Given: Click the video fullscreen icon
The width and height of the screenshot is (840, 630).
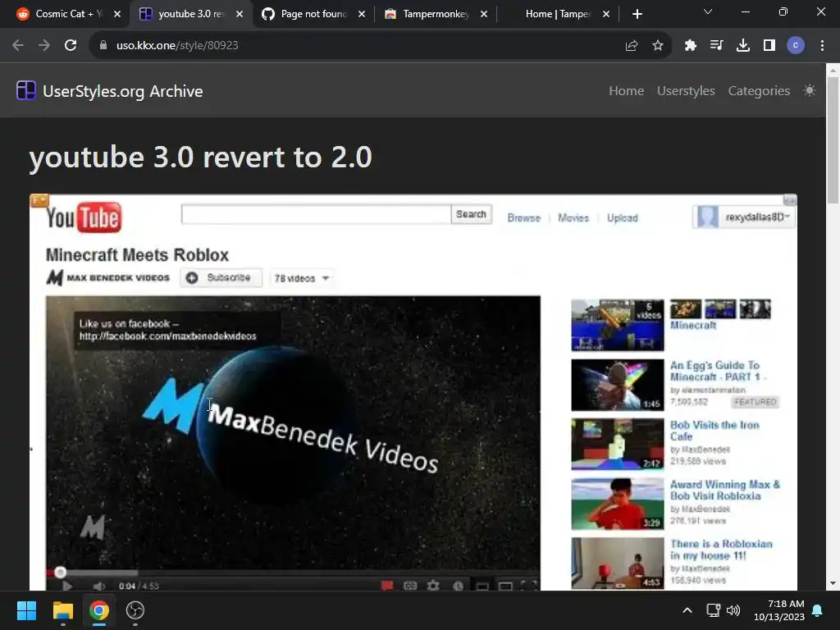Looking at the screenshot, I should click(529, 586).
